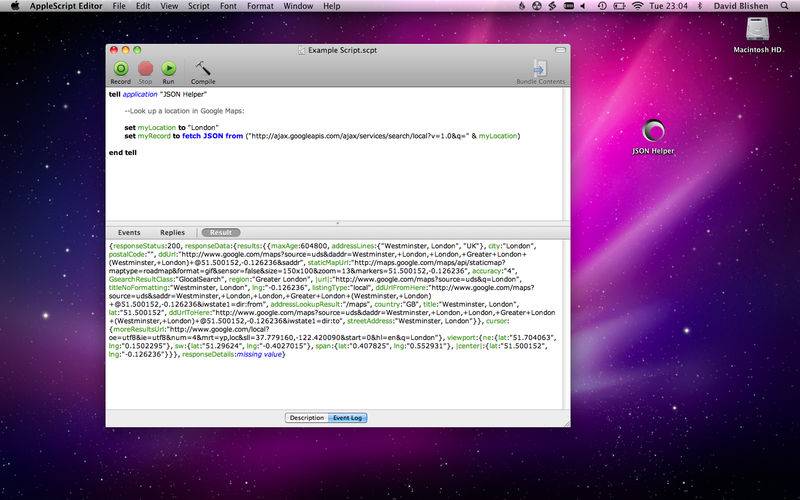This screenshot has width=800, height=500.
Task: Select the Result tab
Action: click(221, 233)
